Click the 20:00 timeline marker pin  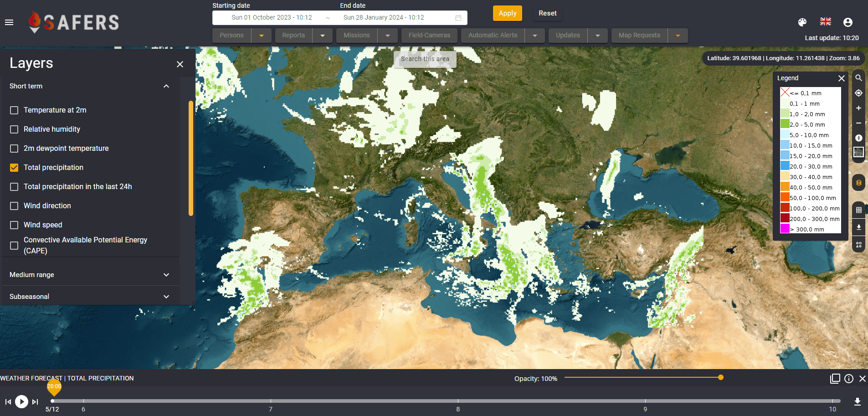click(54, 387)
